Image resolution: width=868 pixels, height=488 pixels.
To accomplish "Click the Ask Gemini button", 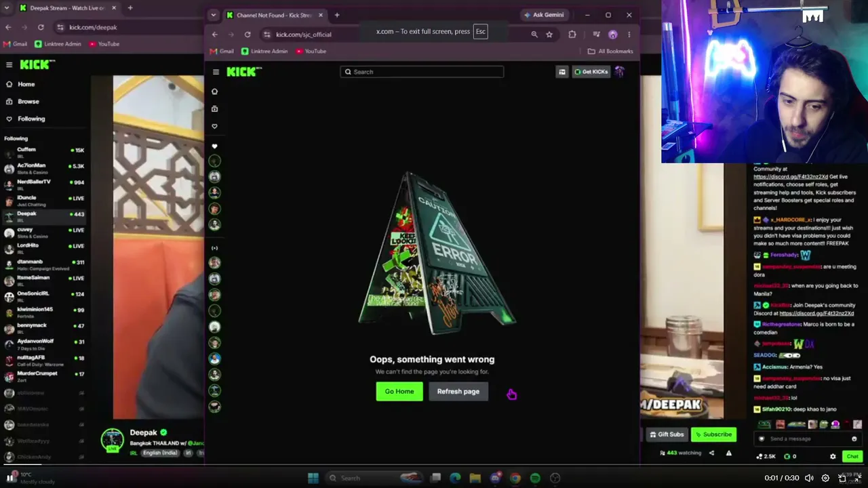I will [x=544, y=15].
